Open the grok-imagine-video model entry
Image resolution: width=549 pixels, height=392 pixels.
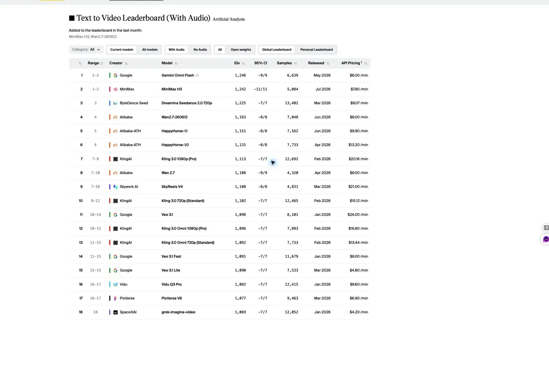[x=178, y=312]
